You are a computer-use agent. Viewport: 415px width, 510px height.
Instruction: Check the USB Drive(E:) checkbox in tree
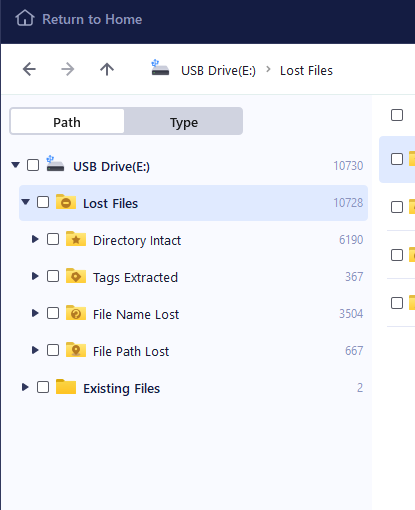click(x=33, y=165)
